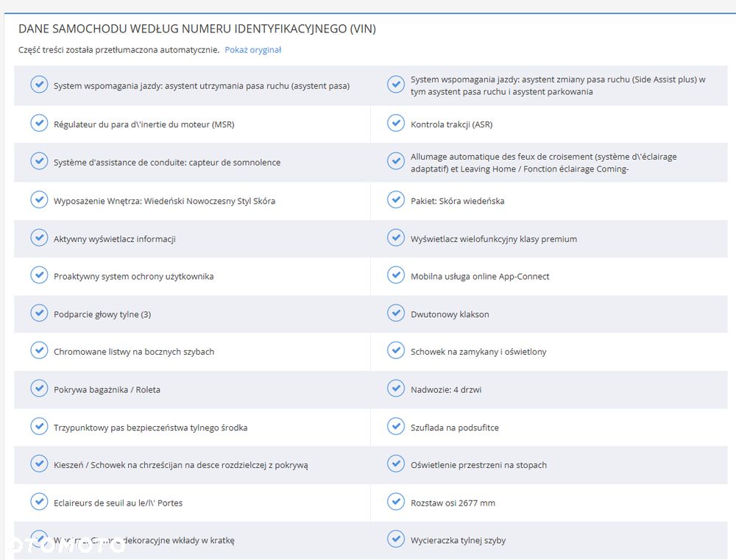Screen dimensions: 736x560
Task: Click text 'Wycieraczka tylnej szyby'
Action: 458,540
